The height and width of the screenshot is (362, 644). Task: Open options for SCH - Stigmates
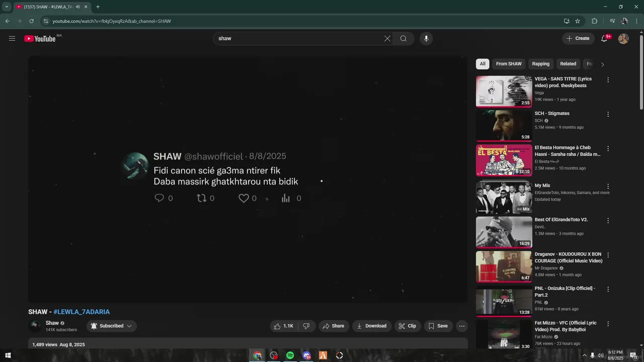(608, 114)
